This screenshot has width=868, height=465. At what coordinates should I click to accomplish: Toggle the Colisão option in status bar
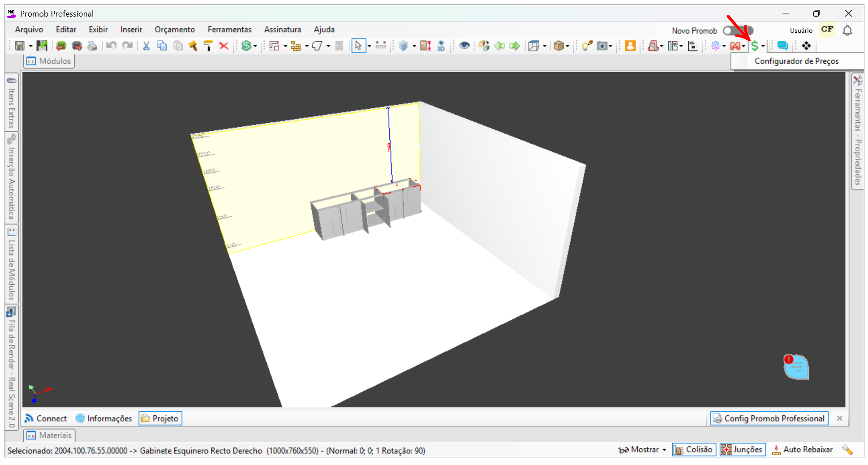[694, 449]
